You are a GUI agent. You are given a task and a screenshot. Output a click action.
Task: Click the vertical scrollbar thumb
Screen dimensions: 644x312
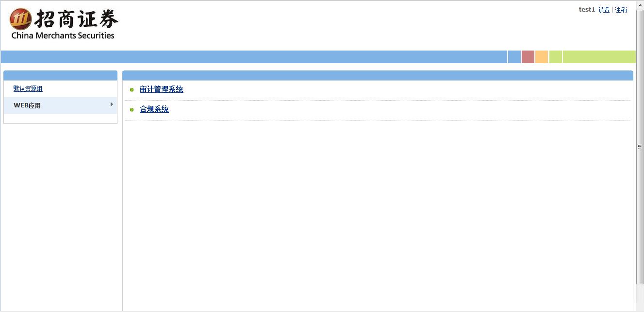coord(640,147)
